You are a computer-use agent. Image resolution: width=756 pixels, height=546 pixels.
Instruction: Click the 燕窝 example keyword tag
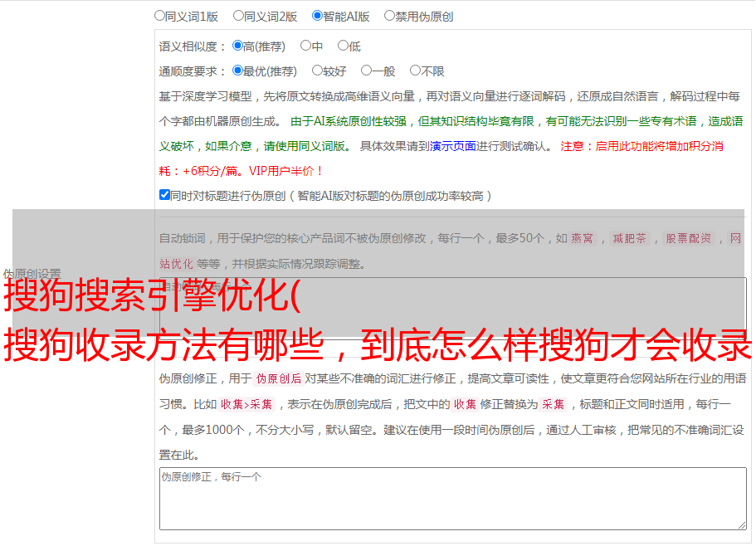point(583,238)
